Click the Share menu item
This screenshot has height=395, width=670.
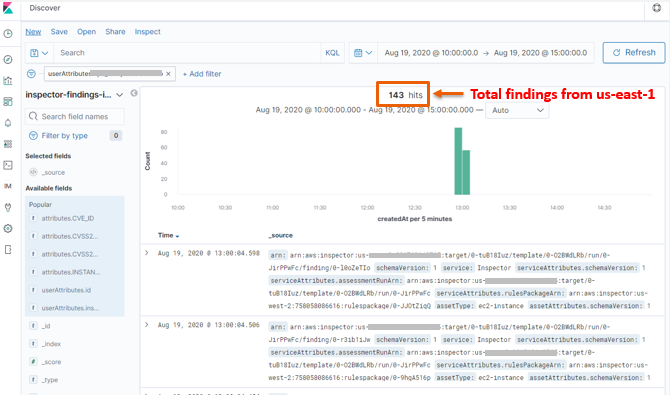pos(115,32)
